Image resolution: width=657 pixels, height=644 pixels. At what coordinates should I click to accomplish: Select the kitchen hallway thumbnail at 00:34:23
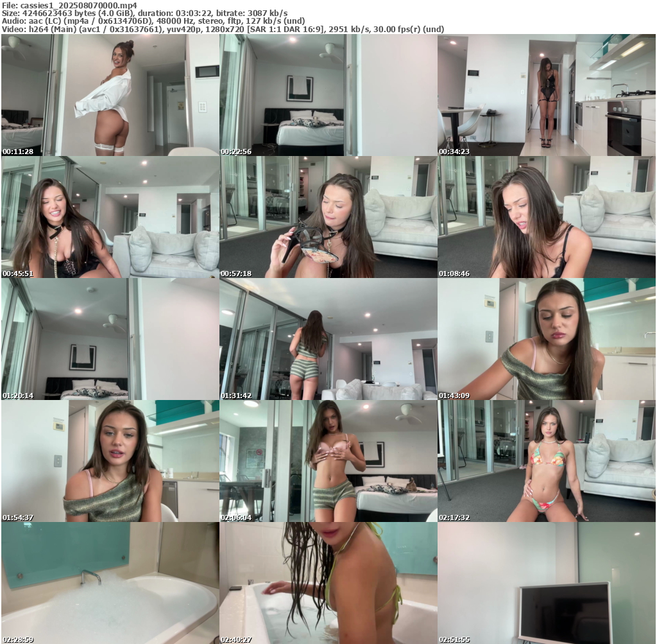546,95
